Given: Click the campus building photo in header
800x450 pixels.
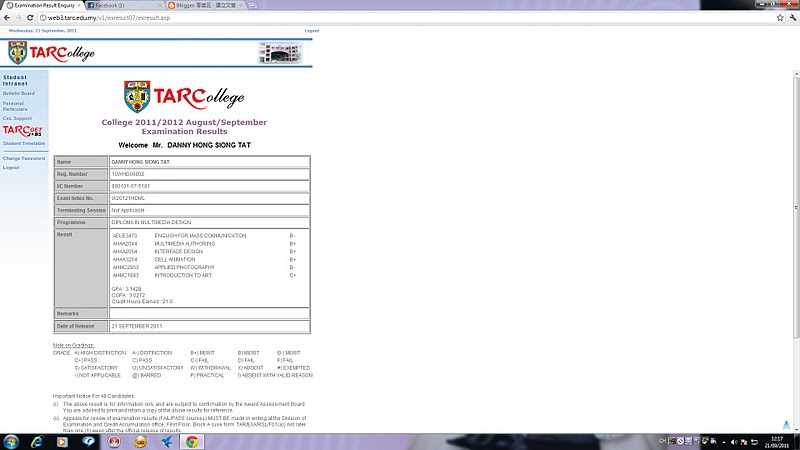Looking at the screenshot, I should (x=280, y=53).
